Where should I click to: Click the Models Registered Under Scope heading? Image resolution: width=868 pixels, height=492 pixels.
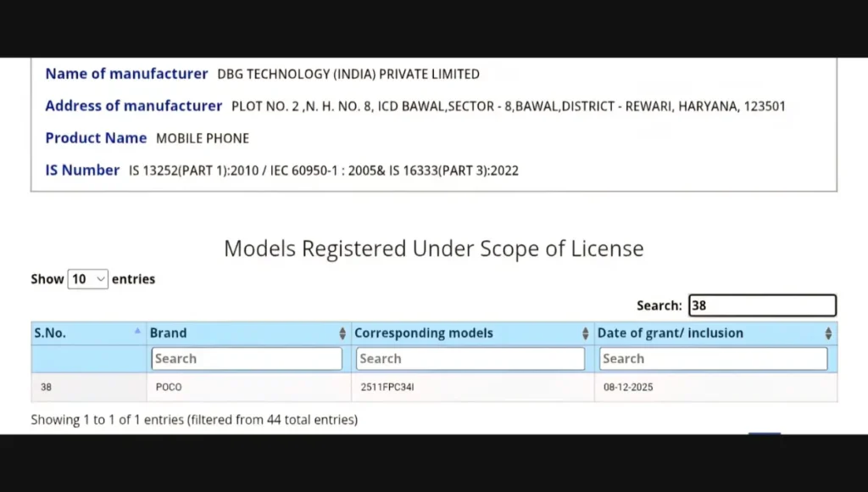433,249
